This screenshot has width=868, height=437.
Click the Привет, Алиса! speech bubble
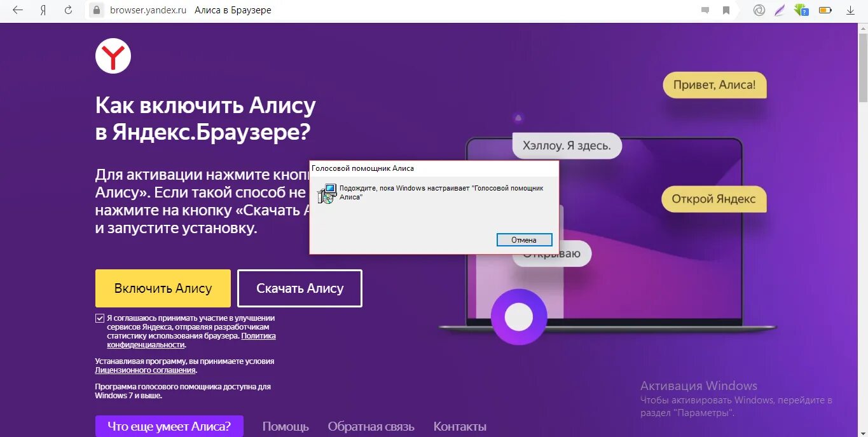pyautogui.click(x=715, y=84)
